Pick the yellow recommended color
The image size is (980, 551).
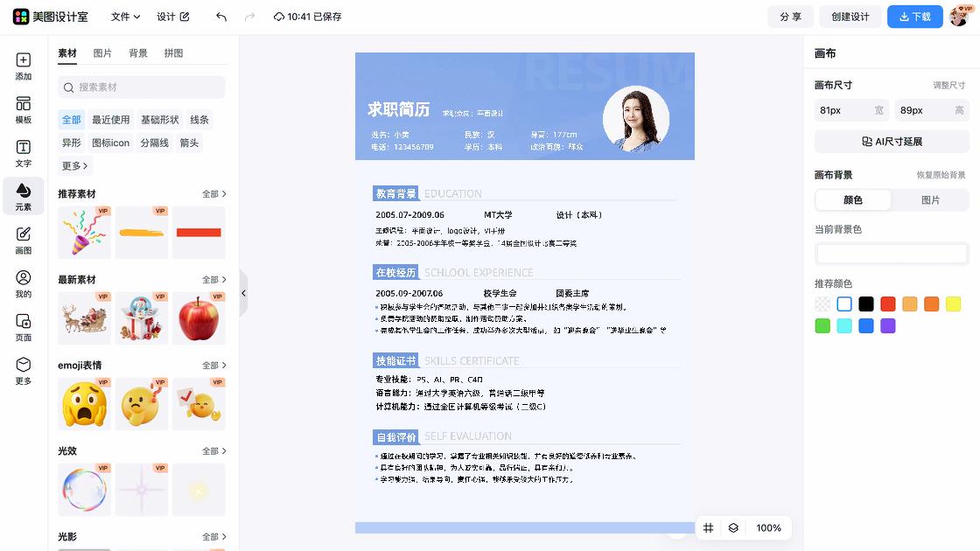(953, 304)
